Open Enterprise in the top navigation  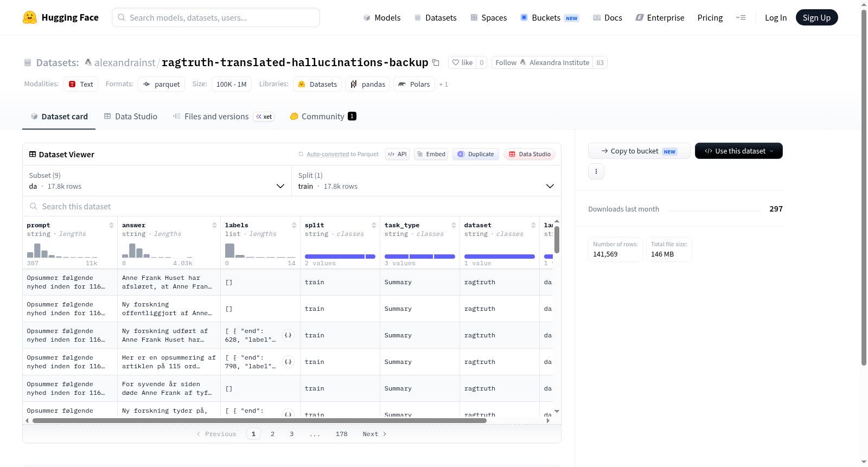pos(660,17)
